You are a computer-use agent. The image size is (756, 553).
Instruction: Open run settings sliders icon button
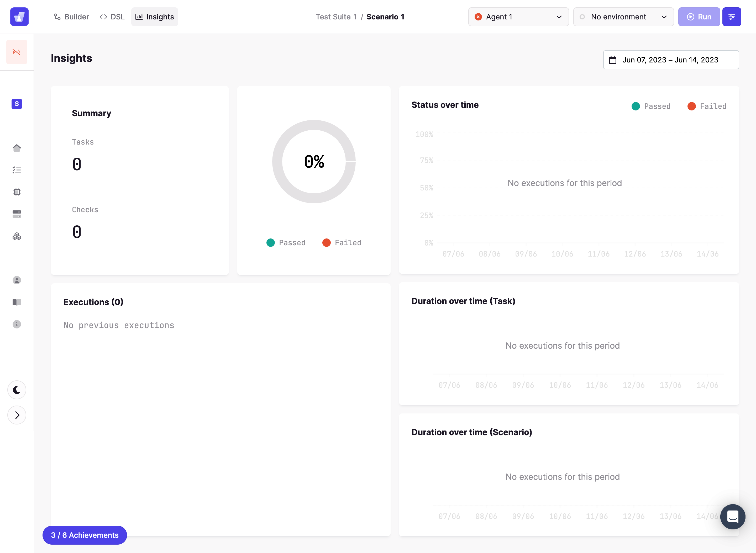(x=732, y=17)
